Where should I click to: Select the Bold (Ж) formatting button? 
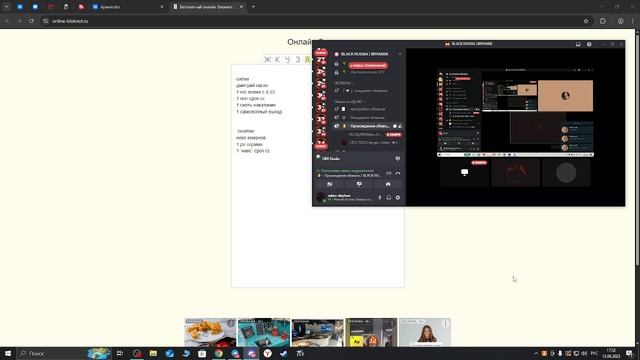[267, 60]
